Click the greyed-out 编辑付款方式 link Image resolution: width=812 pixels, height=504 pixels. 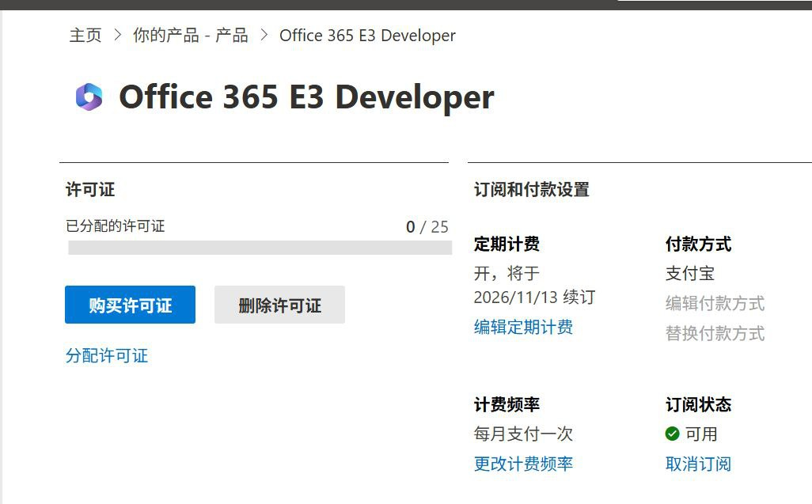pyautogui.click(x=715, y=303)
